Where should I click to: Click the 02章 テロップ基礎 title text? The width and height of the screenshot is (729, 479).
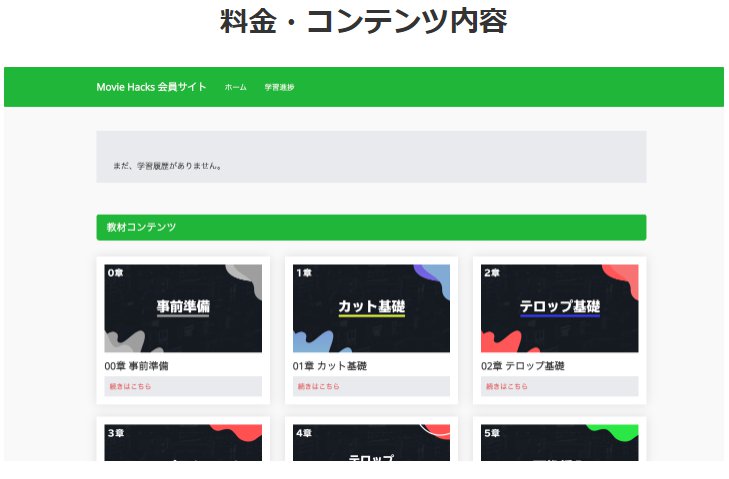523,366
